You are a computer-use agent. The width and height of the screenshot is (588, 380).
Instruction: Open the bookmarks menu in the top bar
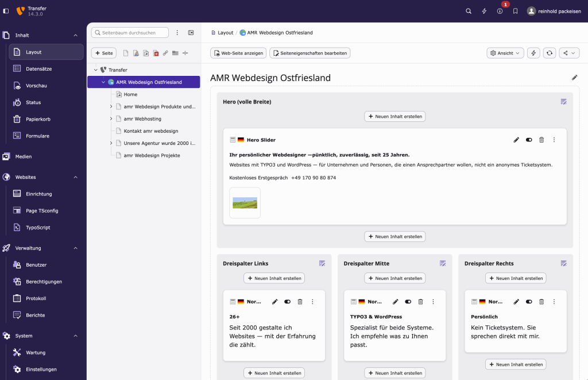[515, 11]
